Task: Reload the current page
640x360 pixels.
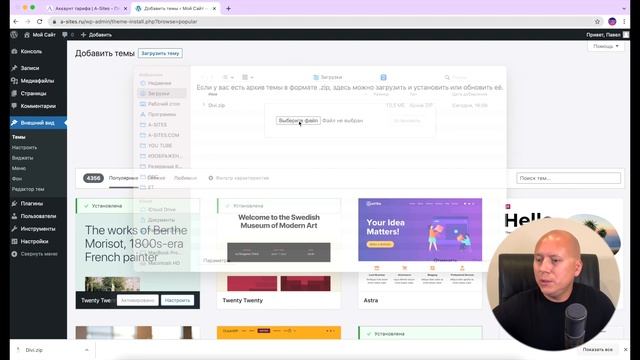Action: pos(40,22)
